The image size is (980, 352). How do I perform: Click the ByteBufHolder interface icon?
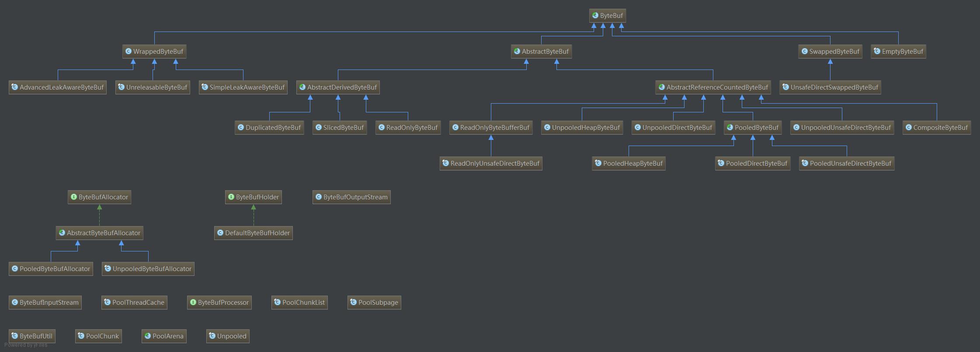pyautogui.click(x=231, y=197)
